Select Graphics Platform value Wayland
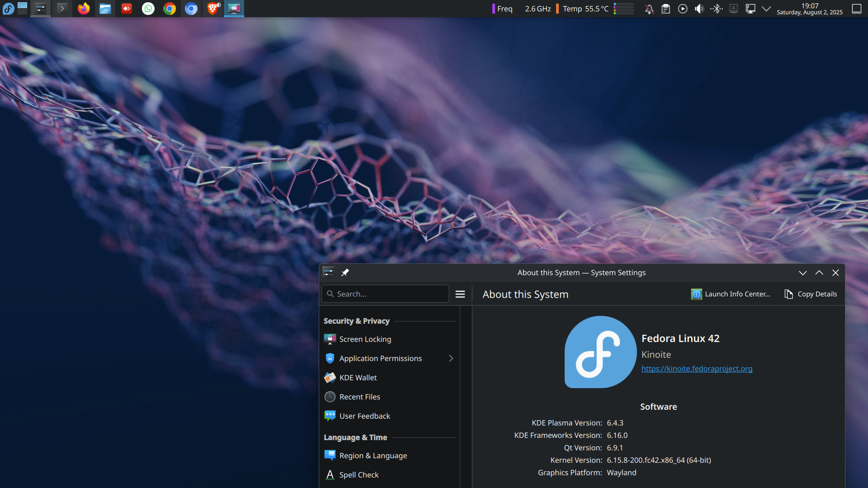The height and width of the screenshot is (488, 868). point(622,473)
